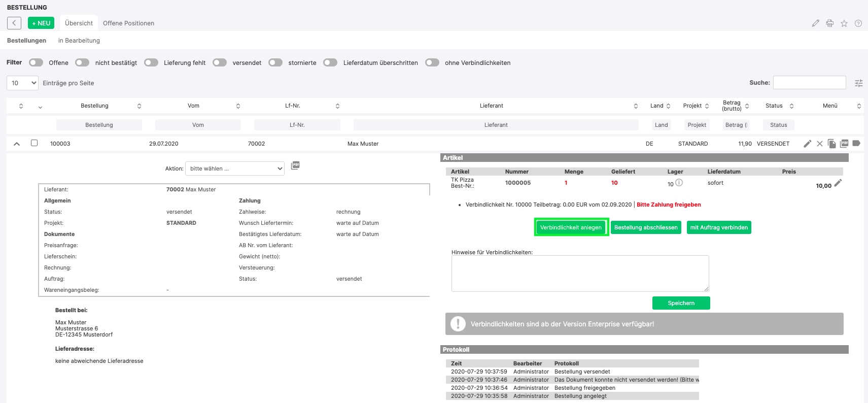868x403 pixels.
Task: Mark page as favorite with star icon
Action: pos(844,23)
